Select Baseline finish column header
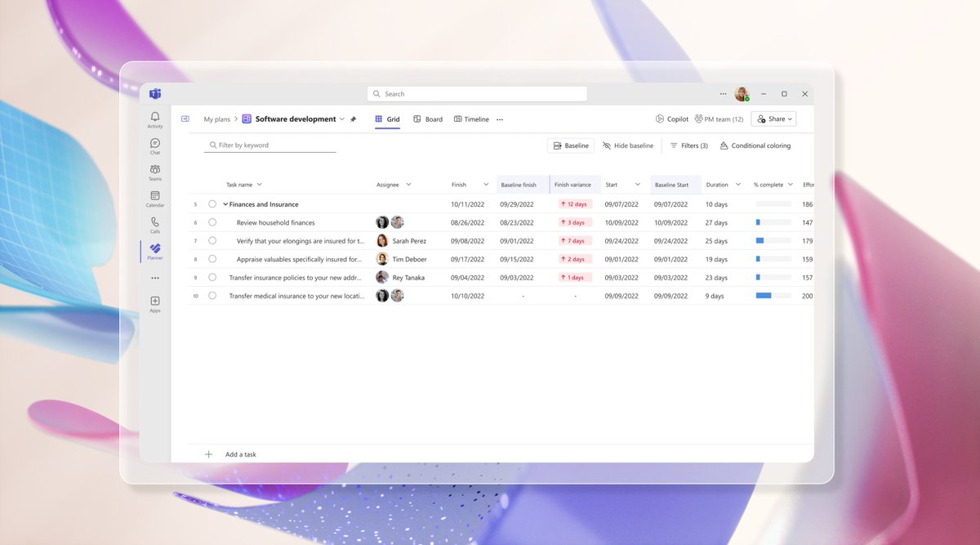This screenshot has width=980, height=545. click(522, 185)
